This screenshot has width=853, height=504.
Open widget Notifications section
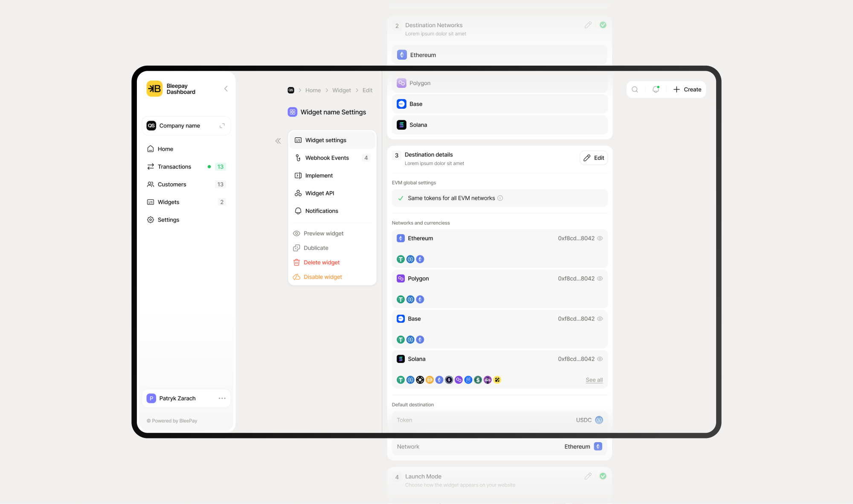tap(332, 211)
